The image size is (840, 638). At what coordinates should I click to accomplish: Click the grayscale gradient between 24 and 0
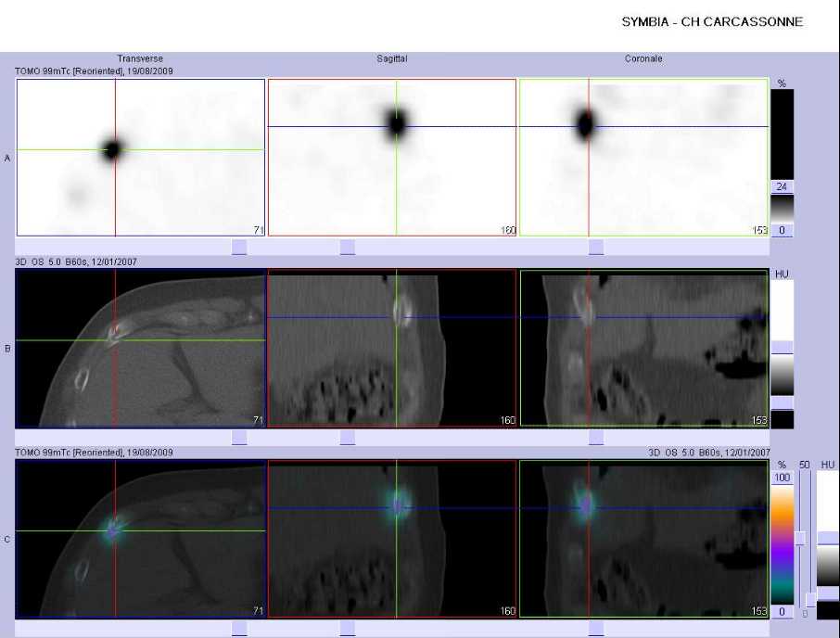[x=783, y=209]
